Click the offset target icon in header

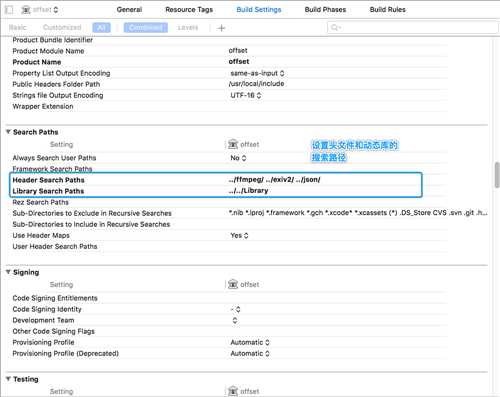(x=26, y=10)
